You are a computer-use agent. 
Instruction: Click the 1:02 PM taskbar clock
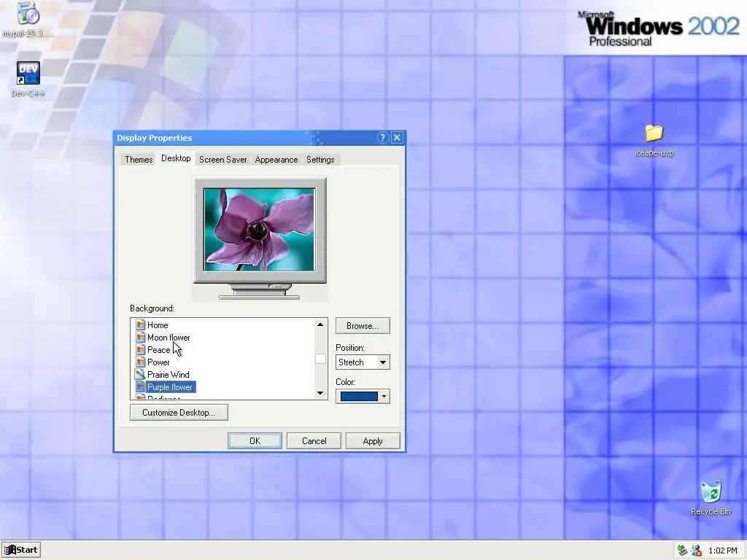[x=722, y=551]
